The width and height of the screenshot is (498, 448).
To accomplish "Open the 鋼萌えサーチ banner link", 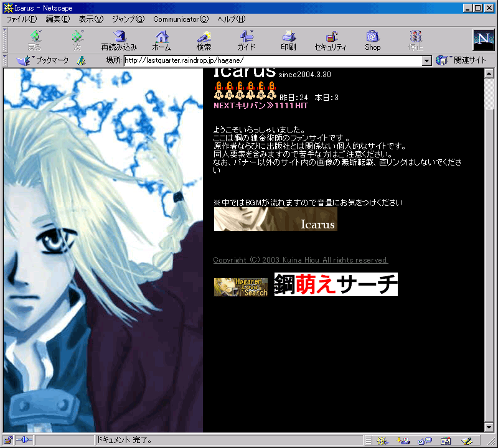I will tap(336, 284).
